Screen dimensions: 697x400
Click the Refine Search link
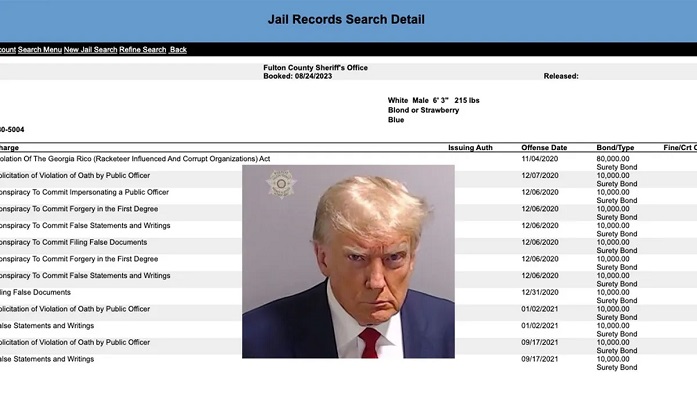pos(142,49)
